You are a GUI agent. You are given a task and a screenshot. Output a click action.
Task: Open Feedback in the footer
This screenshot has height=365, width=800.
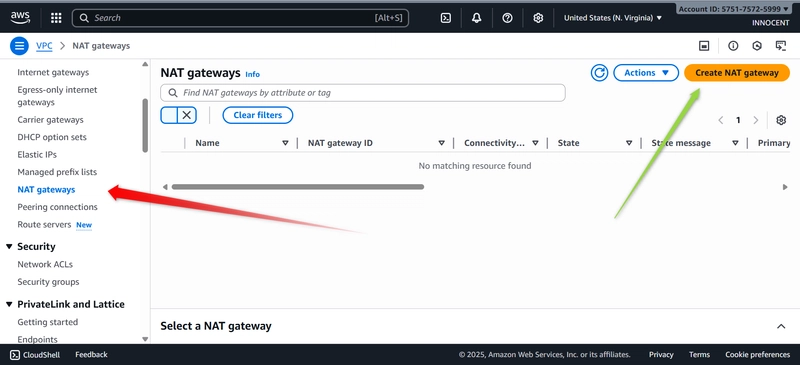pyautogui.click(x=91, y=354)
